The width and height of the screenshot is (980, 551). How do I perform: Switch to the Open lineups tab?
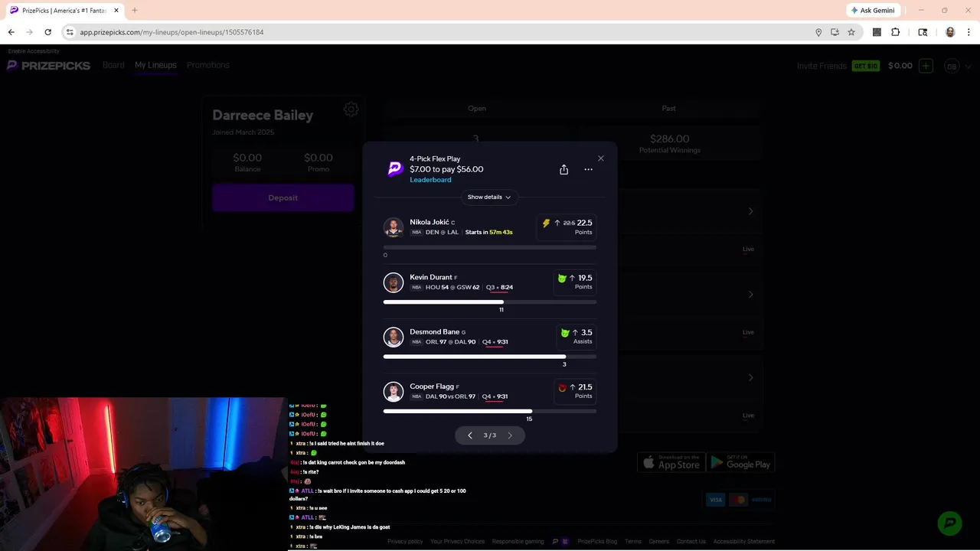[477, 109]
